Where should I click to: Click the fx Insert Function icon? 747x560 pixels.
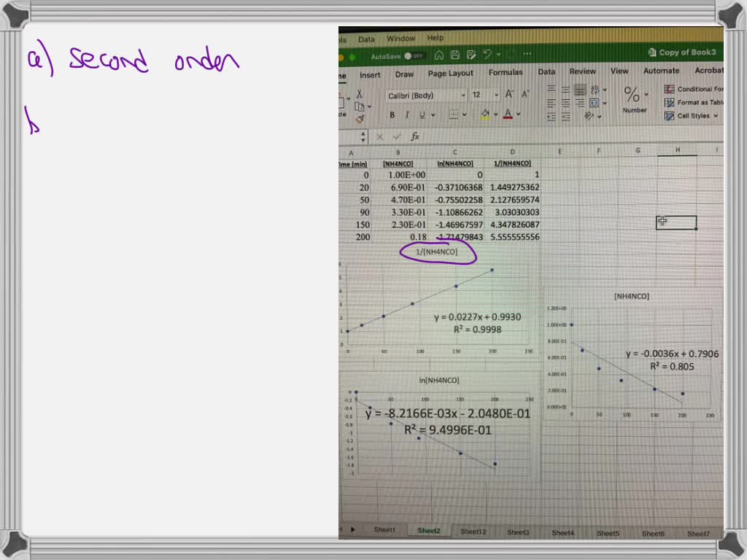click(x=414, y=136)
